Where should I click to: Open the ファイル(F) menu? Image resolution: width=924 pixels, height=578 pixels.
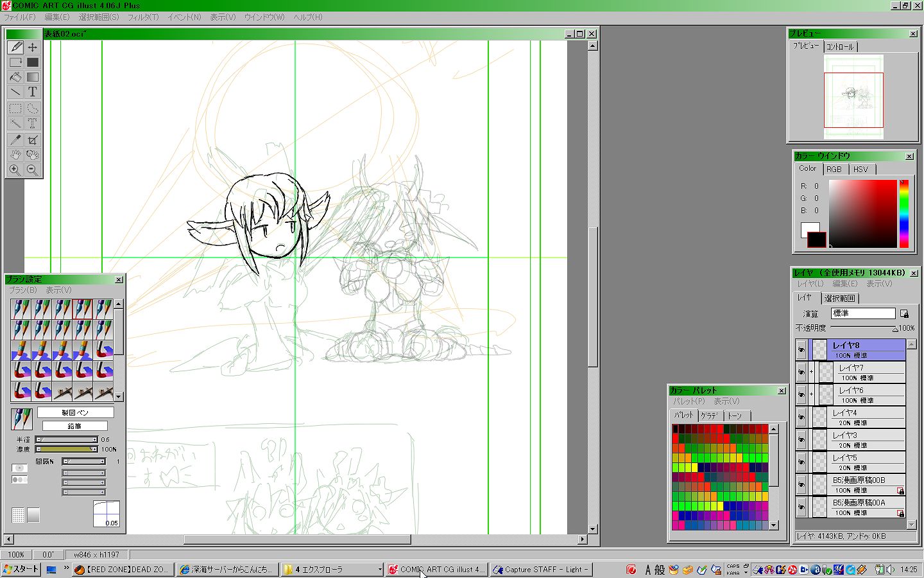click(20, 17)
